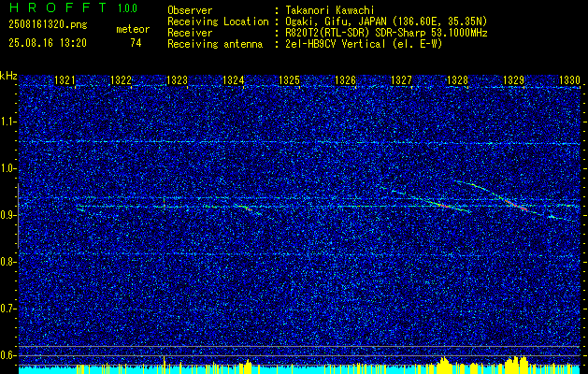588x374 pixels.
Task: Click the Receiving antenna label
Action: pos(215,44)
